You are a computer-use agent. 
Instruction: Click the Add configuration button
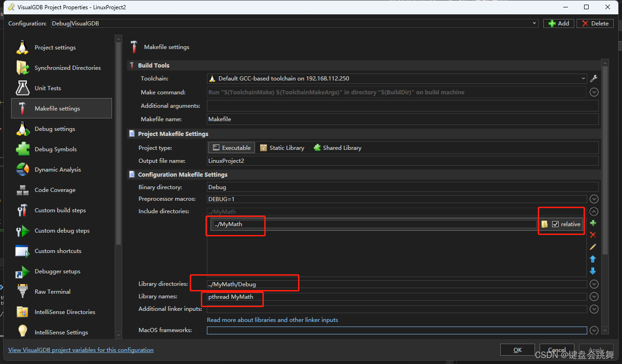pyautogui.click(x=559, y=23)
